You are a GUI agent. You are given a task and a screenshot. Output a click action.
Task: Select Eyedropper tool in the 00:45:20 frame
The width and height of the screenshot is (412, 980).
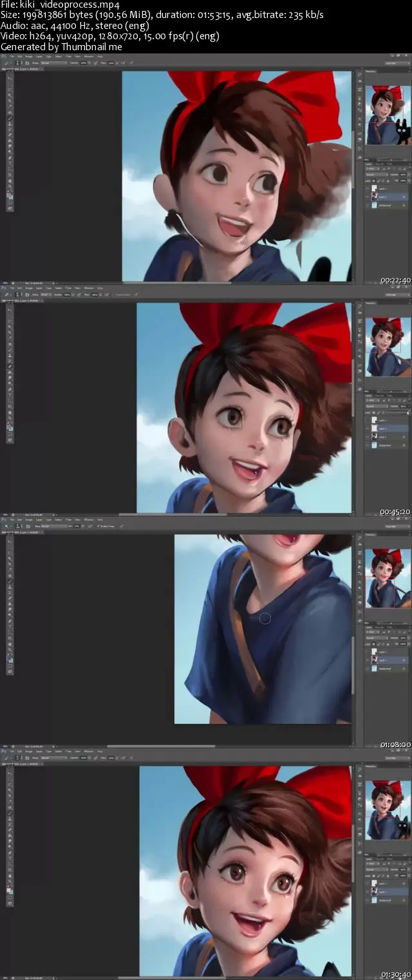pos(10,338)
